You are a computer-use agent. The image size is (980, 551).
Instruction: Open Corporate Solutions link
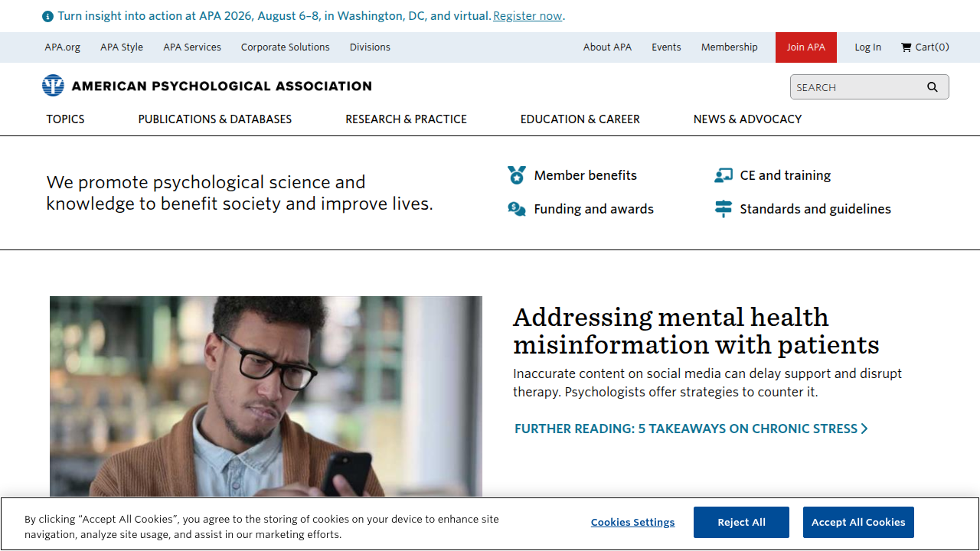click(286, 47)
